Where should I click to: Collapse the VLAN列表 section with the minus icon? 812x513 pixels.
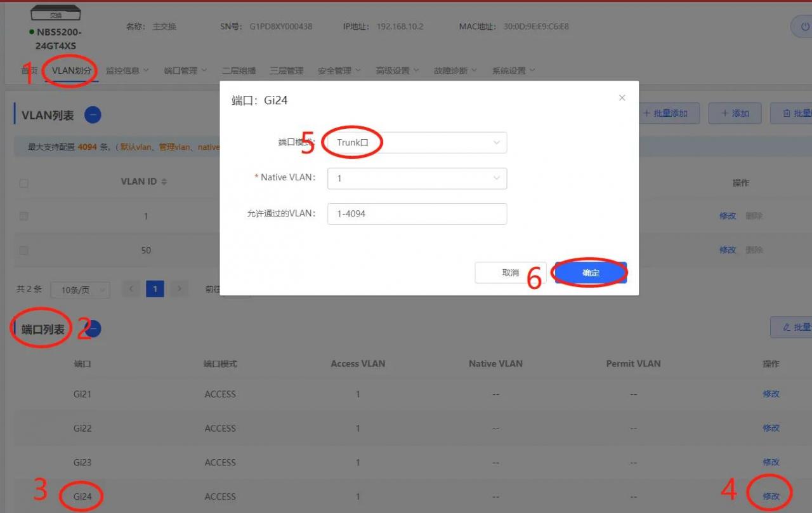[x=93, y=115]
